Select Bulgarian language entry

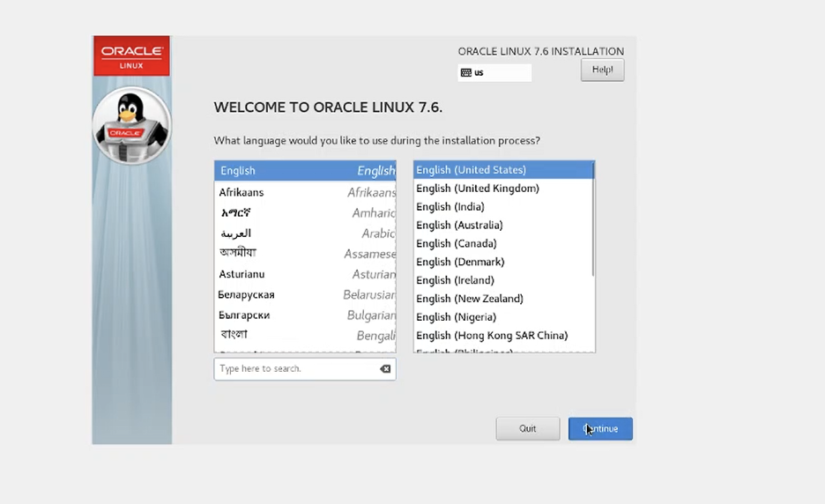(304, 315)
